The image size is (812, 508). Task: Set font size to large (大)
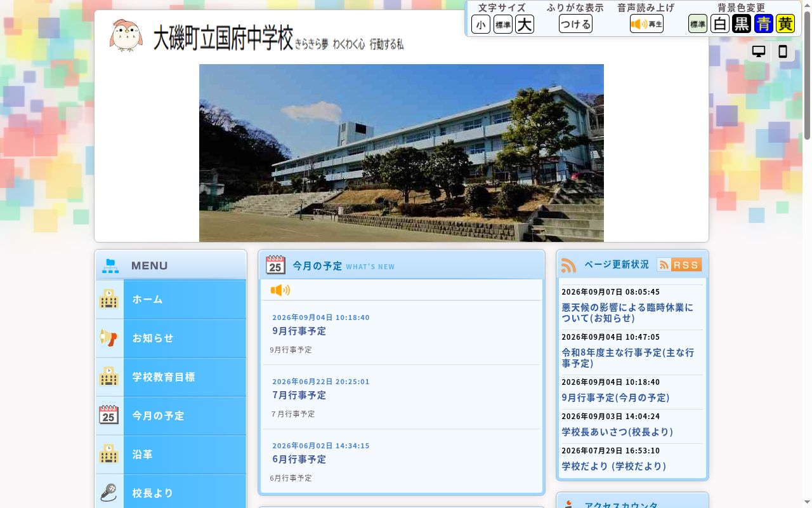525,24
